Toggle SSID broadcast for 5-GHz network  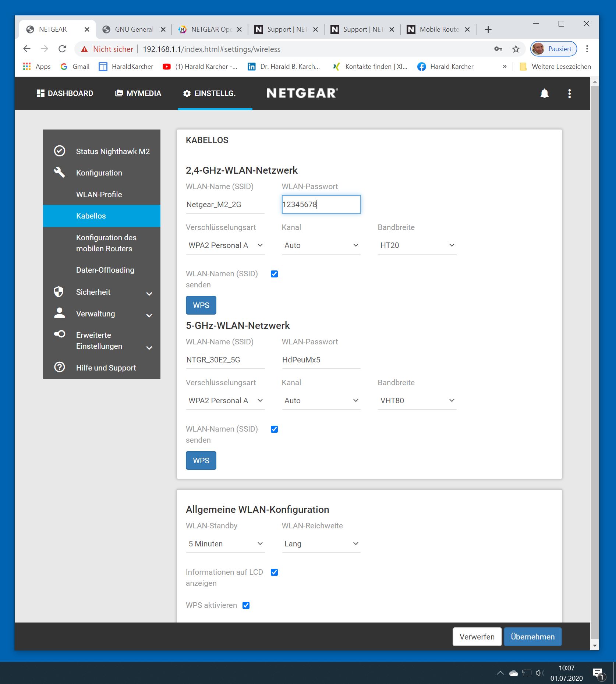pos(274,429)
